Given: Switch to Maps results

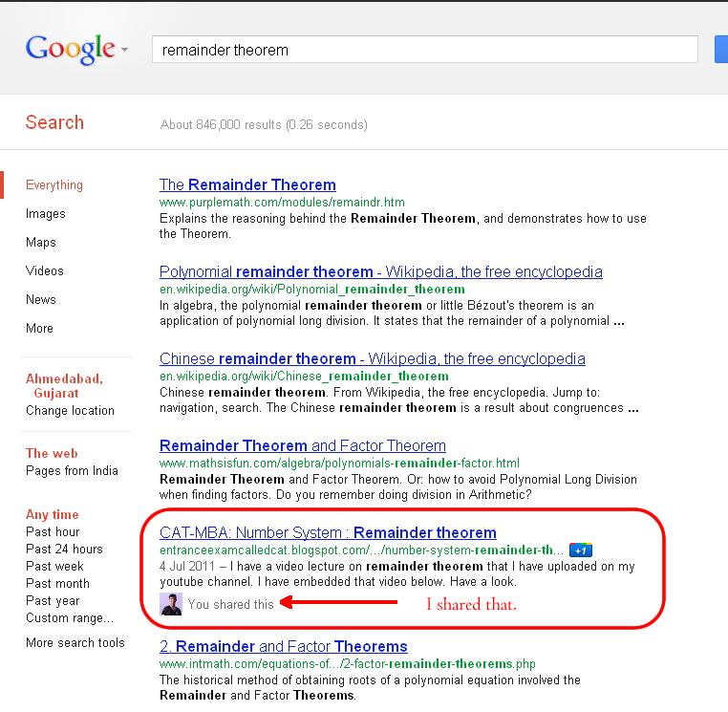Looking at the screenshot, I should coord(41,242).
